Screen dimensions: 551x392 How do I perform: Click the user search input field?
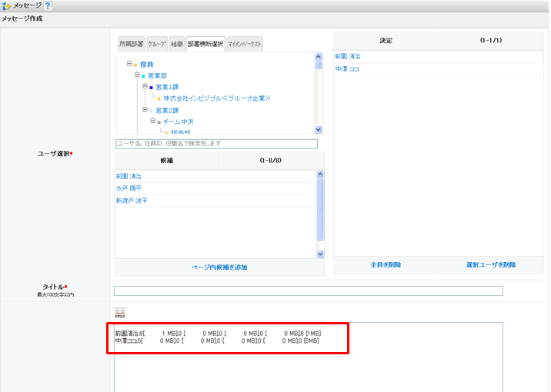pos(215,144)
